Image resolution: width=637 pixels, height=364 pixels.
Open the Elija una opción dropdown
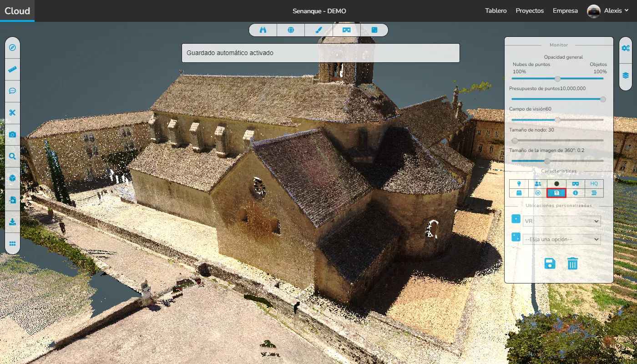562,239
